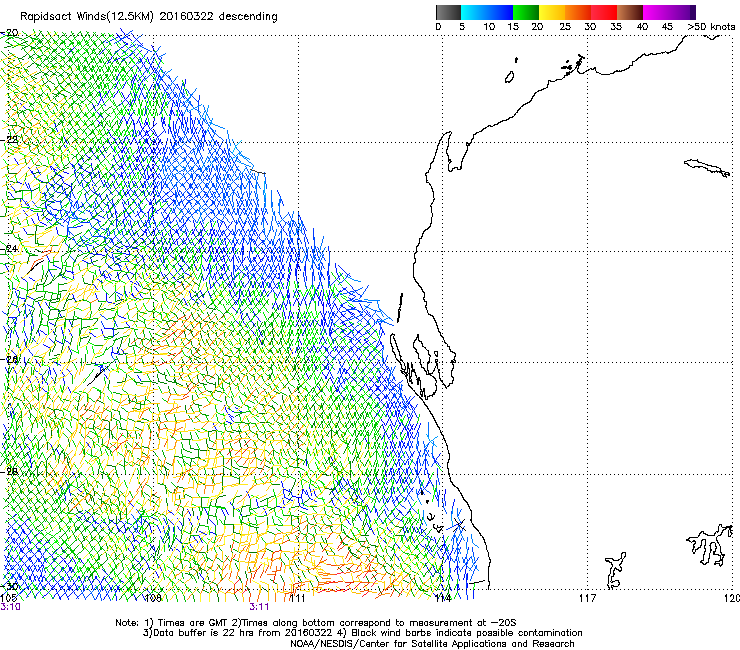Select the yellow 20-25 knots legend color
740x650 pixels.
[x=552, y=12]
